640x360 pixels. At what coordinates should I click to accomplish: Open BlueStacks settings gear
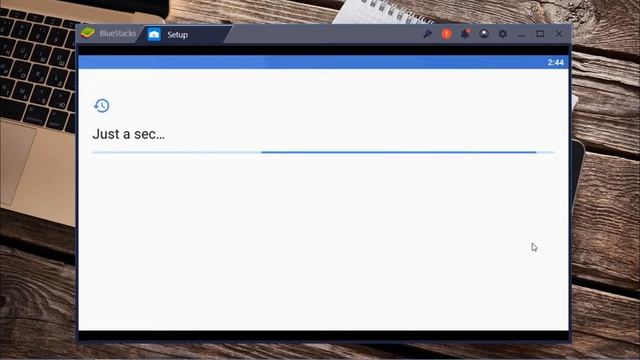502,34
